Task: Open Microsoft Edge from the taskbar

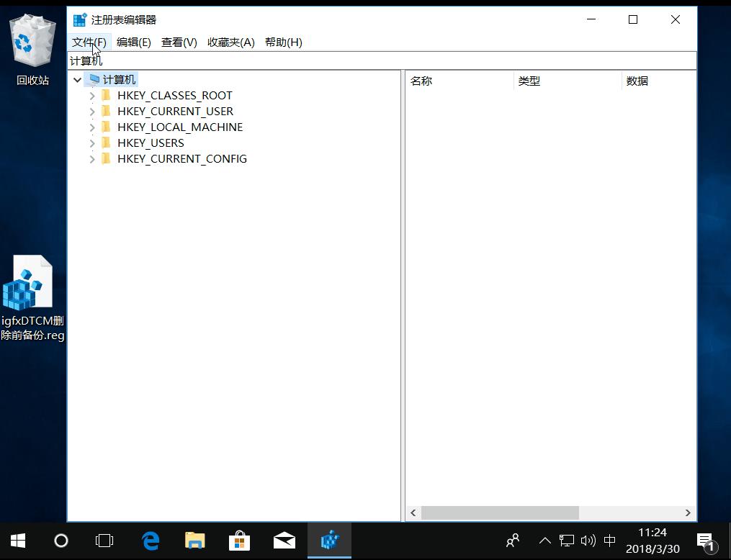Action: (x=150, y=541)
